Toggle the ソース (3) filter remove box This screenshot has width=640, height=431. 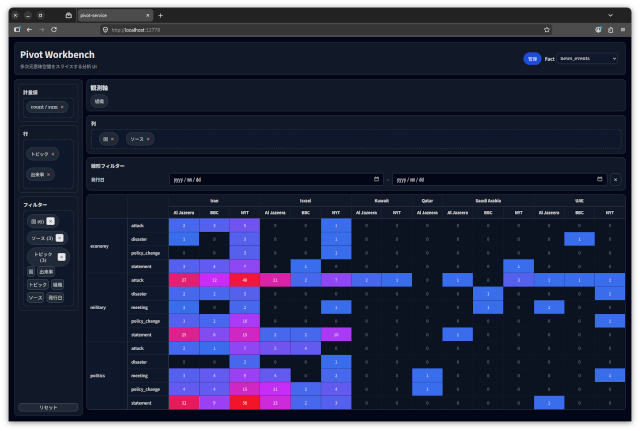tap(60, 237)
